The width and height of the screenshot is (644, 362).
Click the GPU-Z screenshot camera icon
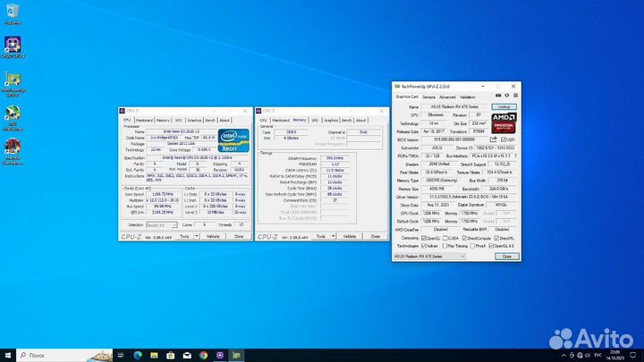[498, 96]
